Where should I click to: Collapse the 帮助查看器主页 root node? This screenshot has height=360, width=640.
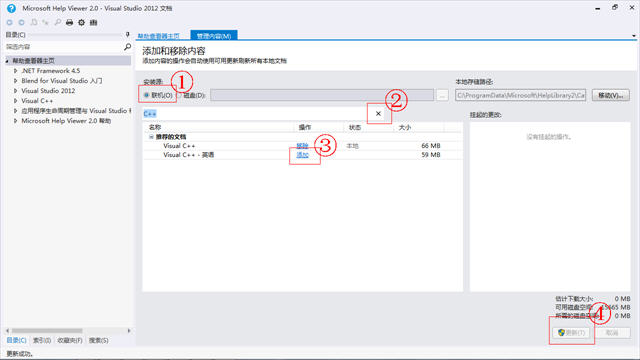click(x=7, y=61)
